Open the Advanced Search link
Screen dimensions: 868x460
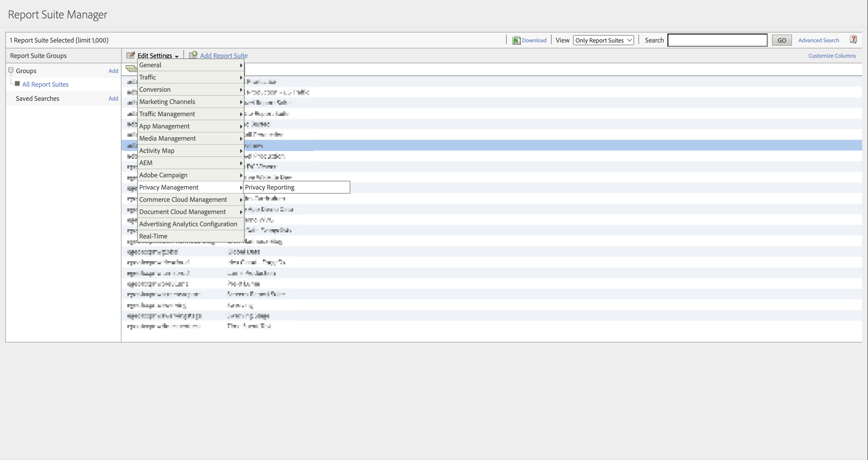818,40
